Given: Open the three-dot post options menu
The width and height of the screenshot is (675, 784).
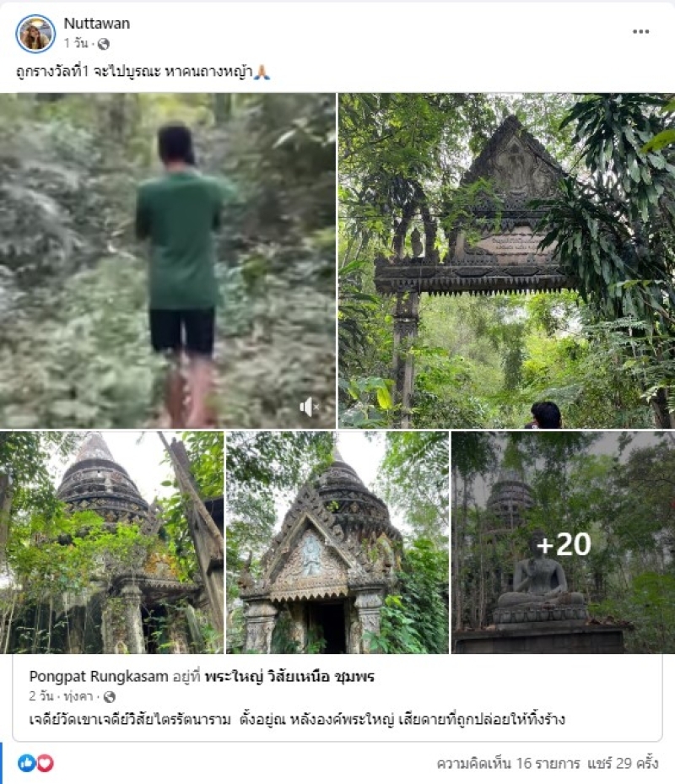Looking at the screenshot, I should pos(640,31).
